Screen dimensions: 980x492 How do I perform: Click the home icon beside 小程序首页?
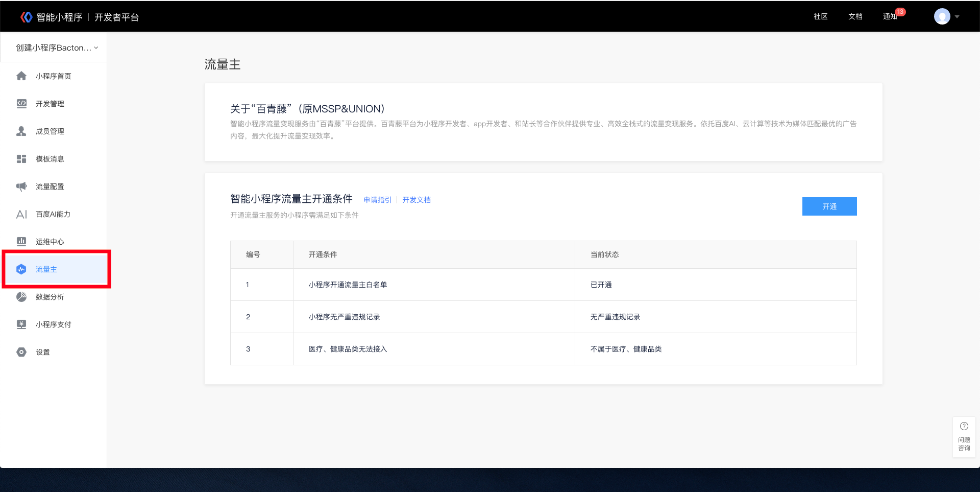[21, 76]
